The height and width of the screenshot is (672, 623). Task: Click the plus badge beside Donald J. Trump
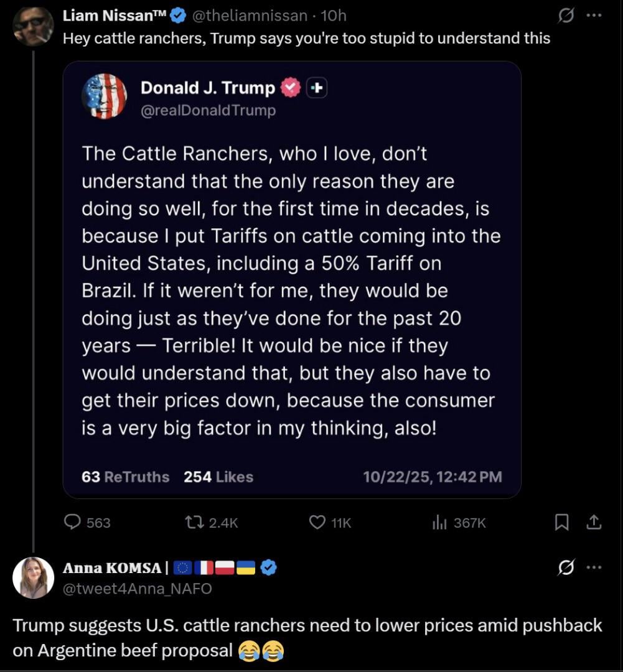317,89
